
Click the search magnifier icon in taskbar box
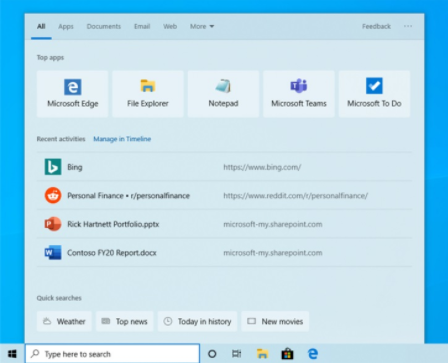pos(35,354)
